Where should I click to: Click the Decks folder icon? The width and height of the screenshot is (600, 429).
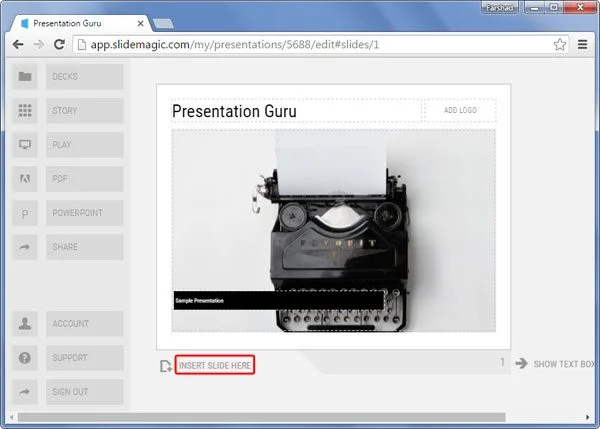coord(25,77)
